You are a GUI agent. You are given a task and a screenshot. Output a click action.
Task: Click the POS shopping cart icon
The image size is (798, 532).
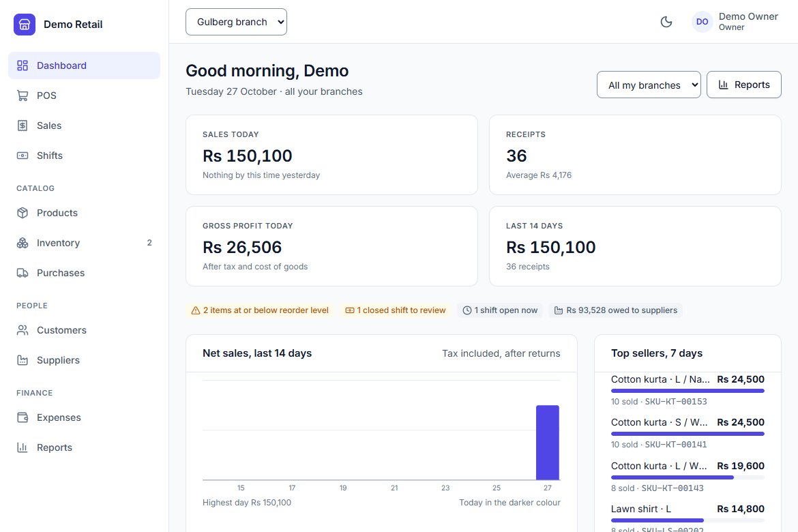[23, 95]
